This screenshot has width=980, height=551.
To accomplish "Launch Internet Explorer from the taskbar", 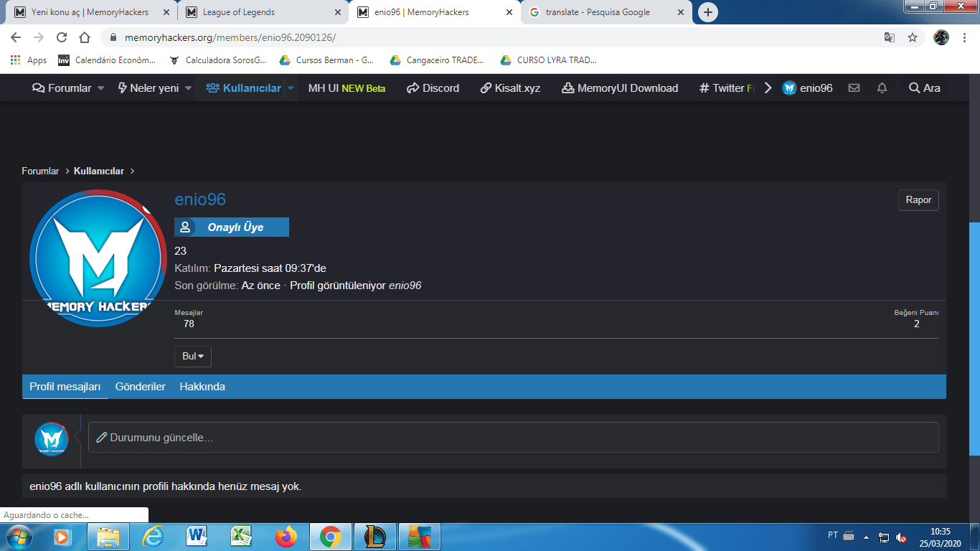I will pyautogui.click(x=153, y=537).
